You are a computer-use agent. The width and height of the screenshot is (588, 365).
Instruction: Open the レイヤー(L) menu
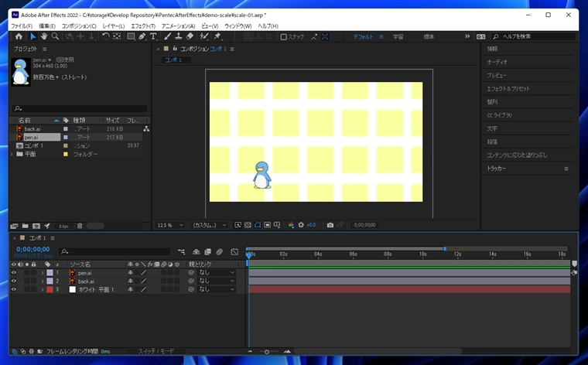113,26
